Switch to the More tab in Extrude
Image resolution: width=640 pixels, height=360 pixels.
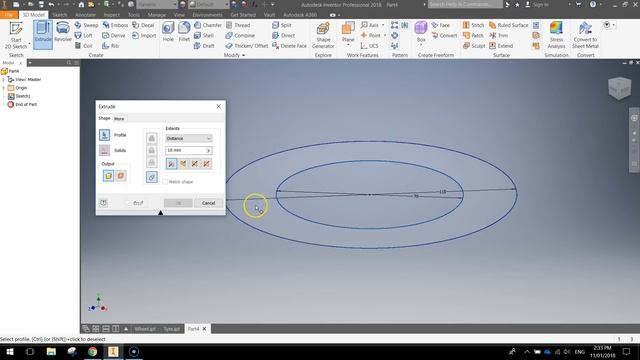pos(119,119)
